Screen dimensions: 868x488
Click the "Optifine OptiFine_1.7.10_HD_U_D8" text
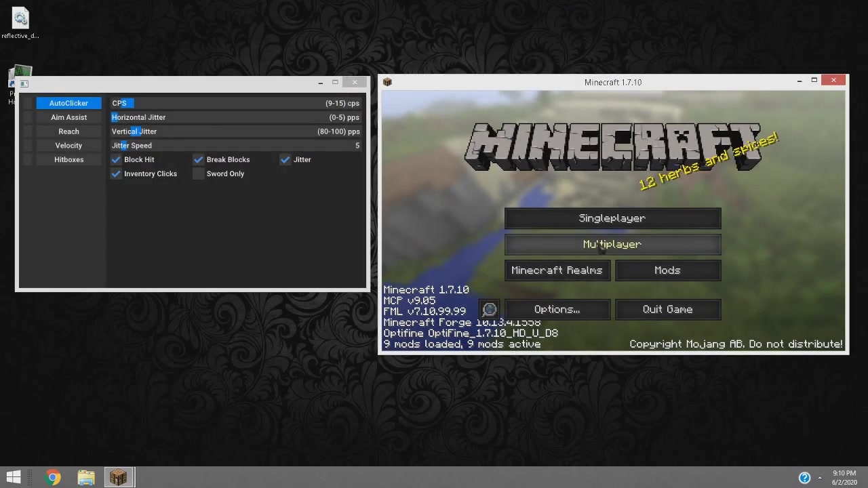(x=471, y=333)
